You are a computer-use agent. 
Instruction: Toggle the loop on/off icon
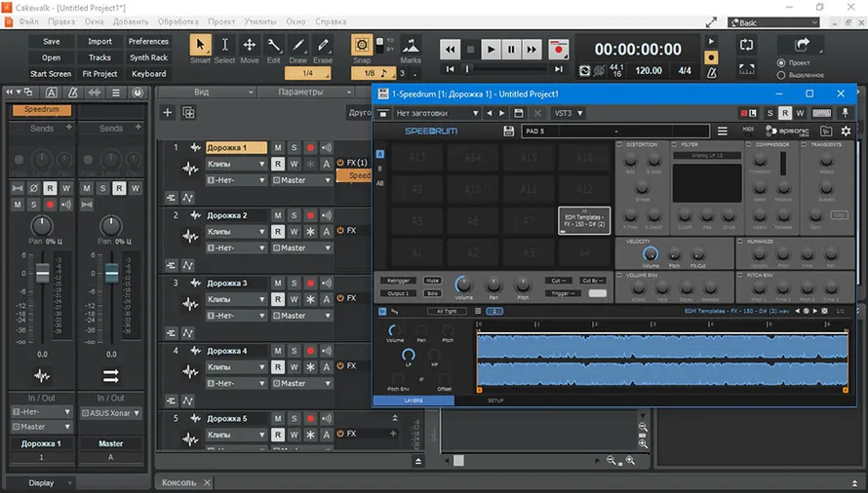pos(746,45)
